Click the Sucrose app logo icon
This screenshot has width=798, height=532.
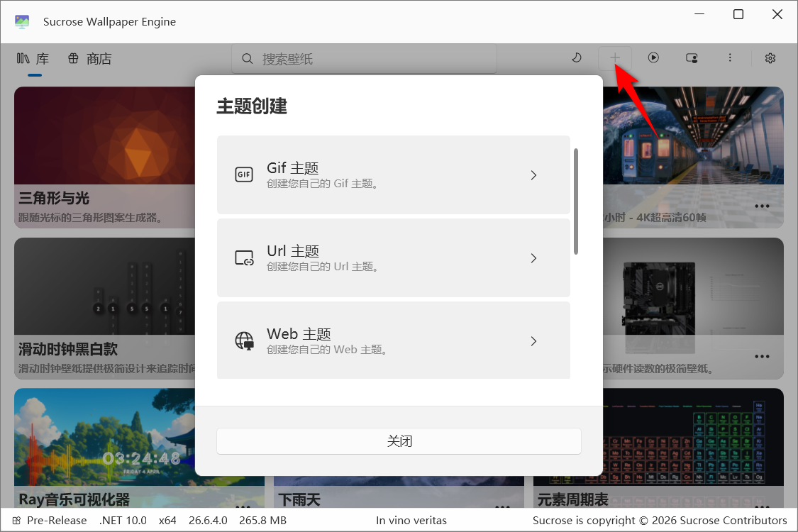(x=22, y=21)
